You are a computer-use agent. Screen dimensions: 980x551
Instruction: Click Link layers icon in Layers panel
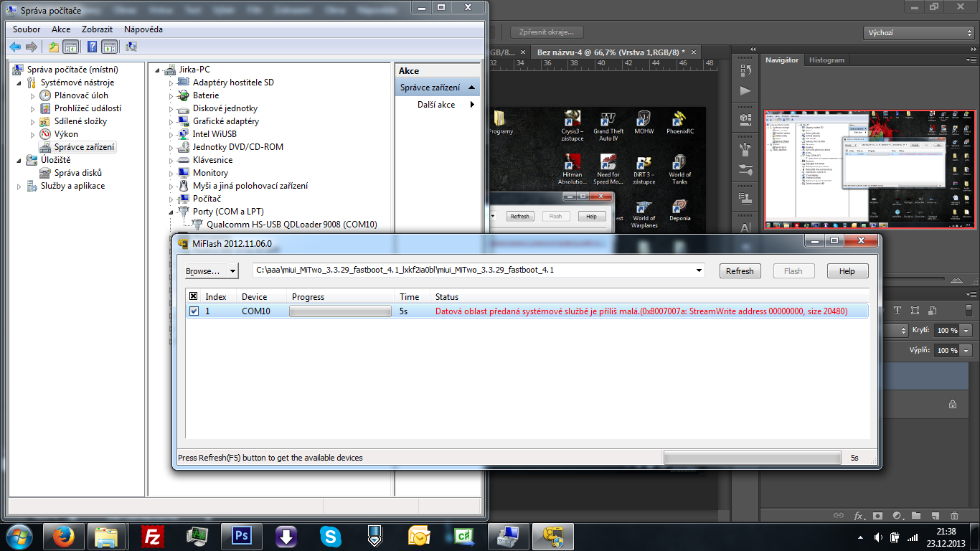[839, 515]
